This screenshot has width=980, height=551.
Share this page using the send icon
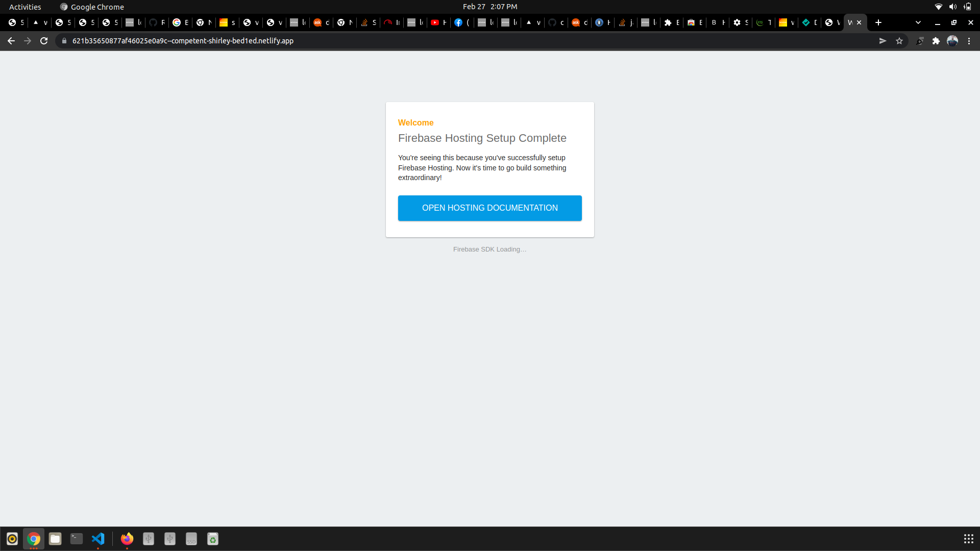coord(883,41)
